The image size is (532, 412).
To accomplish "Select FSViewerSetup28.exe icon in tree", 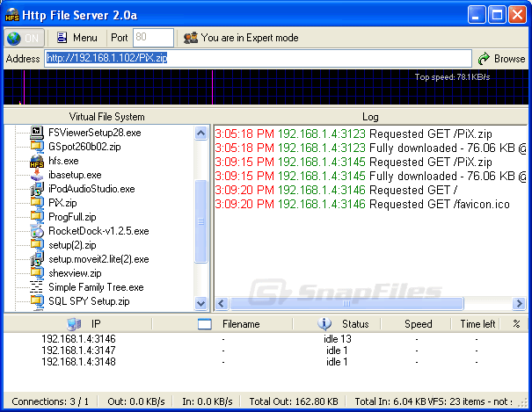I will [x=37, y=133].
